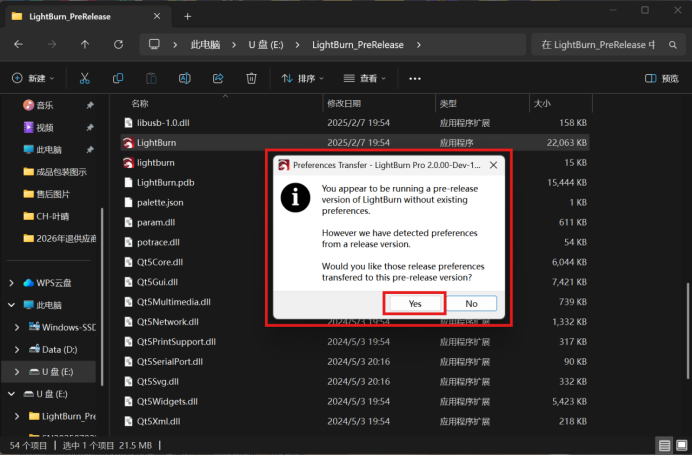Select the Qt5Gui.dll file
The height and width of the screenshot is (456, 692).
[157, 282]
